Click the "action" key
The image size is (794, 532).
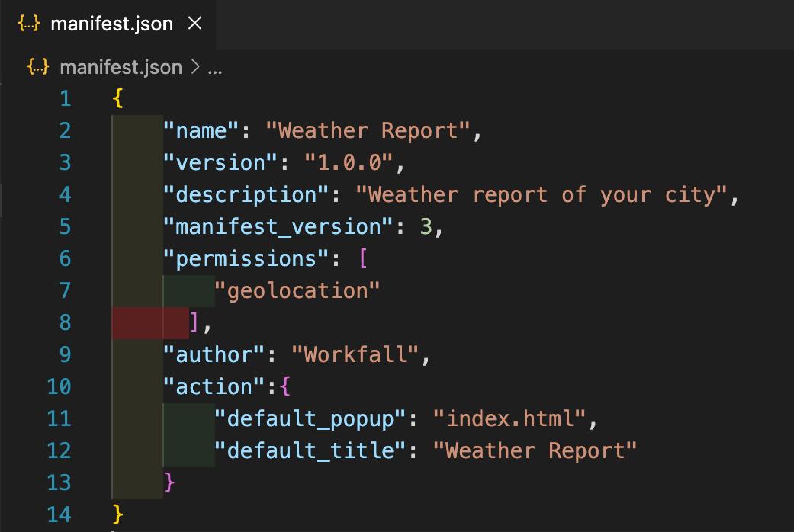pos(214,386)
